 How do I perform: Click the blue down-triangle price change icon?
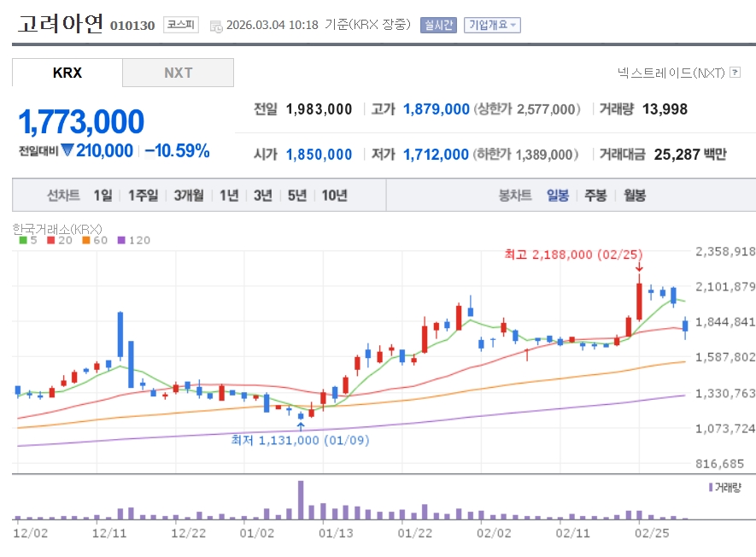coord(67,151)
